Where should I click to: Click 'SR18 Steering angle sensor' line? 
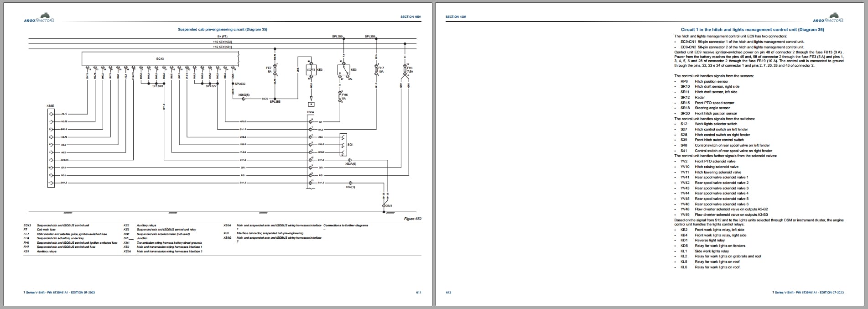pyautogui.click(x=705, y=108)
